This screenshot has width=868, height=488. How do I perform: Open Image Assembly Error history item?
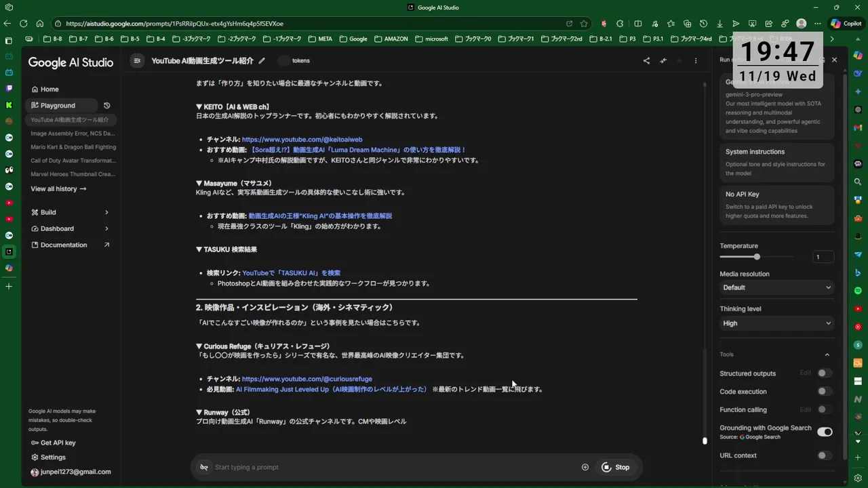(73, 134)
